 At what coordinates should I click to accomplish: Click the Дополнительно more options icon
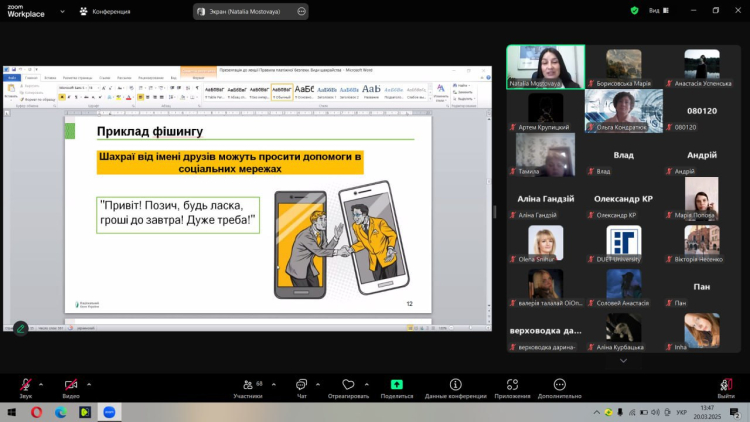tap(559, 386)
